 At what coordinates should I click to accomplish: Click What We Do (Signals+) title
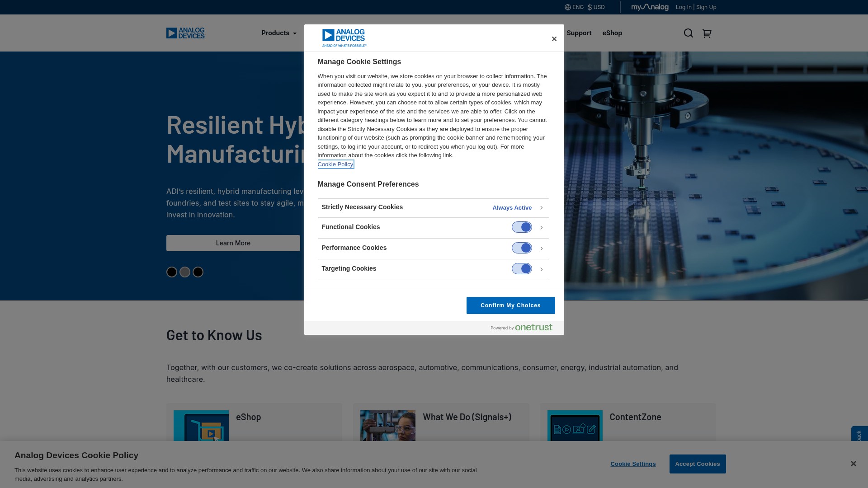(x=467, y=417)
